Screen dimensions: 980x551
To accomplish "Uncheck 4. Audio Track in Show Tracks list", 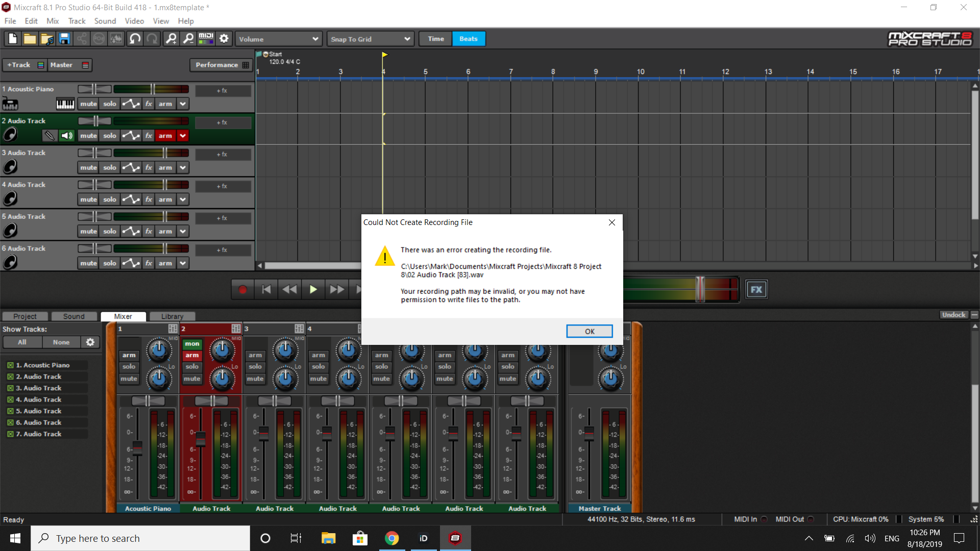I will [x=10, y=400].
